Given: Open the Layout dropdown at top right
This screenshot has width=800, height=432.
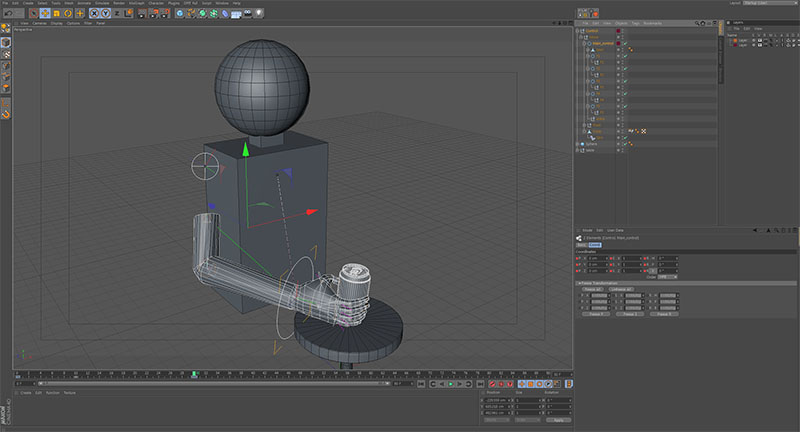Looking at the screenshot, I should [768, 3].
